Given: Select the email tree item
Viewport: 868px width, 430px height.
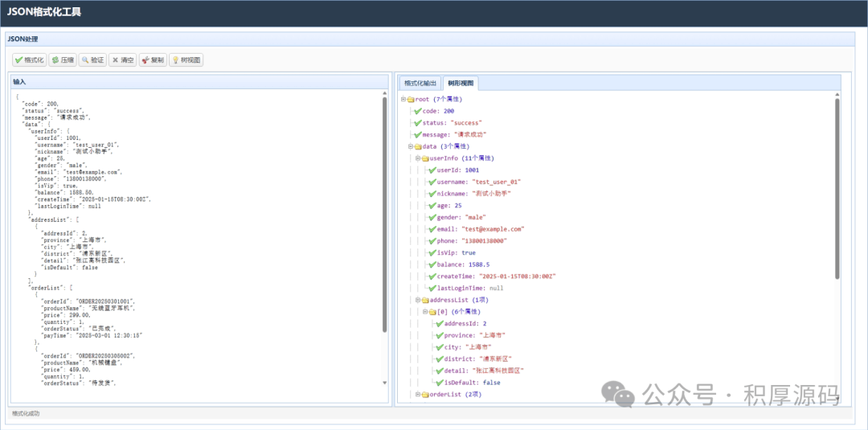Looking at the screenshot, I should pos(482,229).
